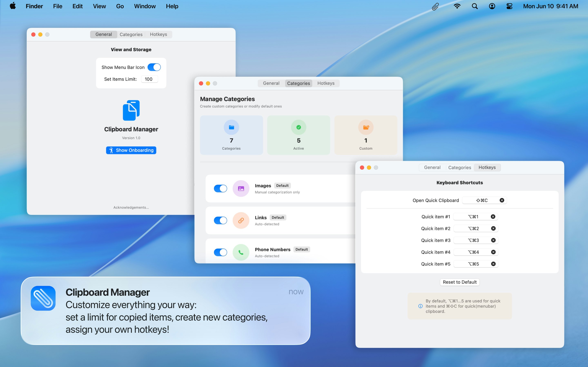Click the Clipboard Manager app icon above Version 1.0
This screenshot has height=367, width=588.
click(x=131, y=110)
